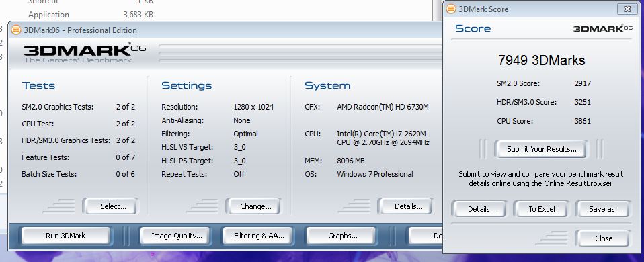Open system Details... in the main window
The height and width of the screenshot is (262, 644).
[x=406, y=206]
